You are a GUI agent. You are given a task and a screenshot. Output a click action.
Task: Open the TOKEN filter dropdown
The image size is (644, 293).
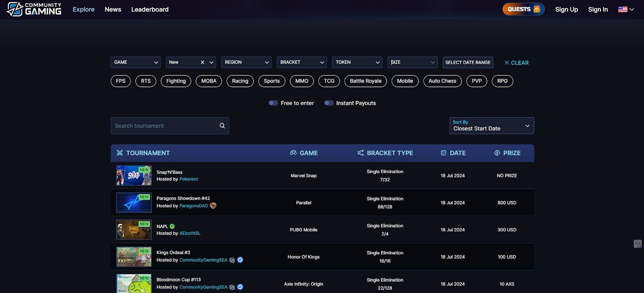(357, 62)
